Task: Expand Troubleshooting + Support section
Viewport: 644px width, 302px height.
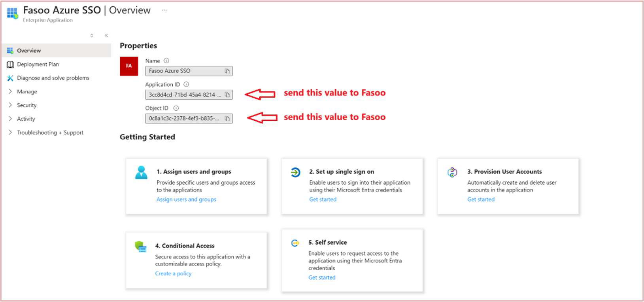Action: tap(10, 133)
